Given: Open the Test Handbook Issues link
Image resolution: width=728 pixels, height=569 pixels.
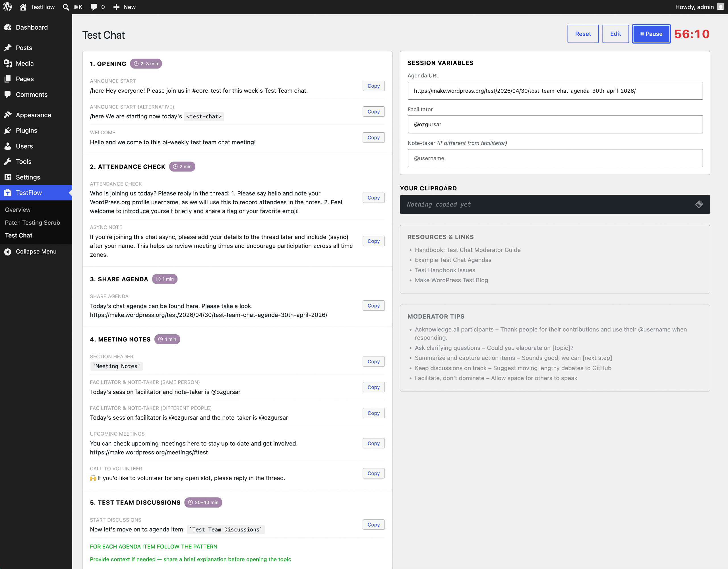Looking at the screenshot, I should tap(445, 270).
